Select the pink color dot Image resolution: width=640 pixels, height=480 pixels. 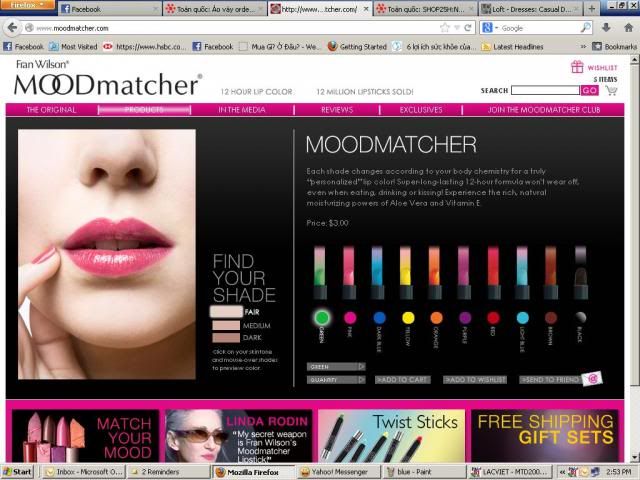click(x=350, y=317)
